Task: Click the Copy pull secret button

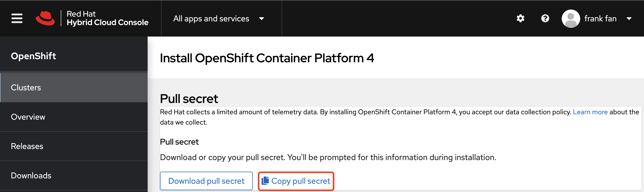Action: [296, 181]
